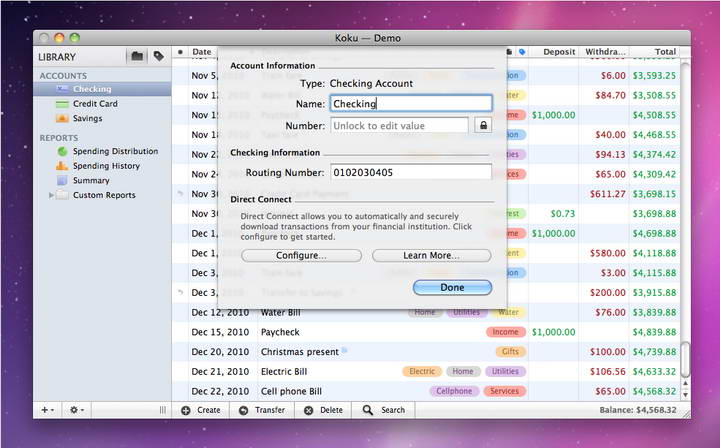Open the gear action menu below sidebar
Viewport: 720px width, 448px height.
pos(76,410)
